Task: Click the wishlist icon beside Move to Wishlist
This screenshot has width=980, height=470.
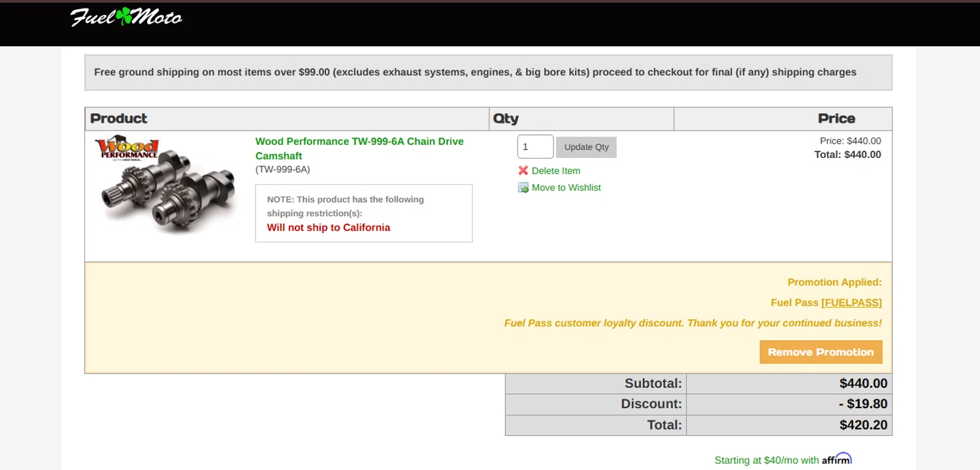Action: tap(523, 188)
